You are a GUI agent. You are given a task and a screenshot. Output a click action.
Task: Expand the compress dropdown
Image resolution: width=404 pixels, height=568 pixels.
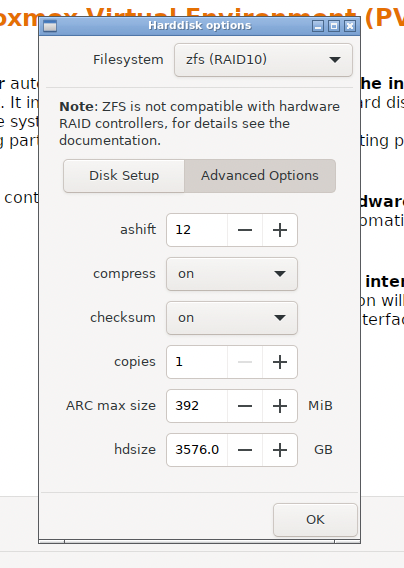[x=232, y=274]
